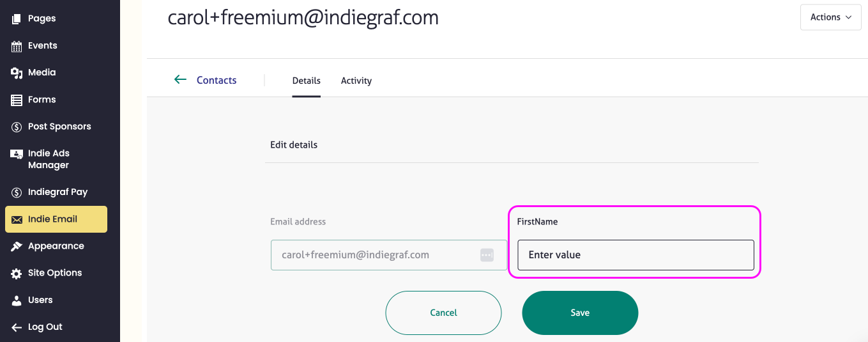The height and width of the screenshot is (342, 868).
Task: Click the Indie Email envelope icon
Action: [17, 219]
